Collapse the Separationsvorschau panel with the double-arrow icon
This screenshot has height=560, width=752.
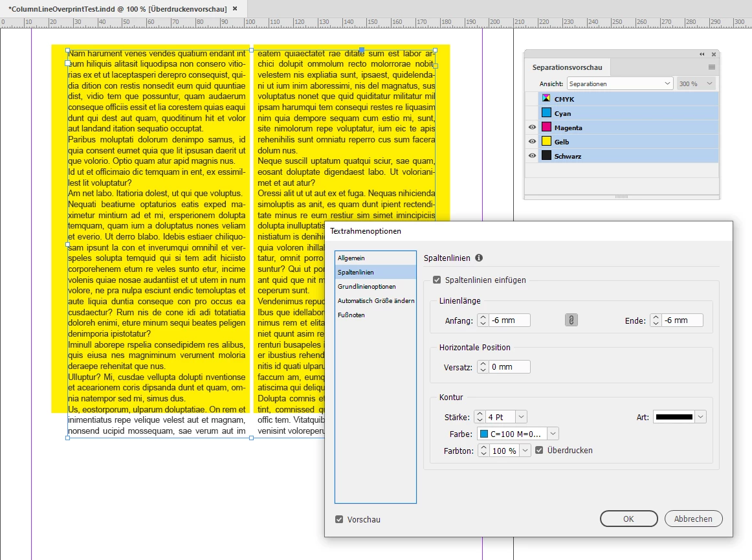pyautogui.click(x=702, y=54)
